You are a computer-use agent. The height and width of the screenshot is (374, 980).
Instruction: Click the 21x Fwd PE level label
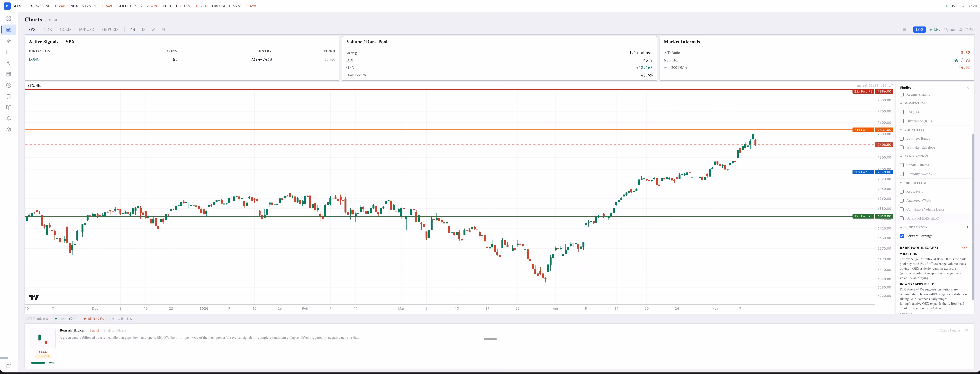click(863, 130)
